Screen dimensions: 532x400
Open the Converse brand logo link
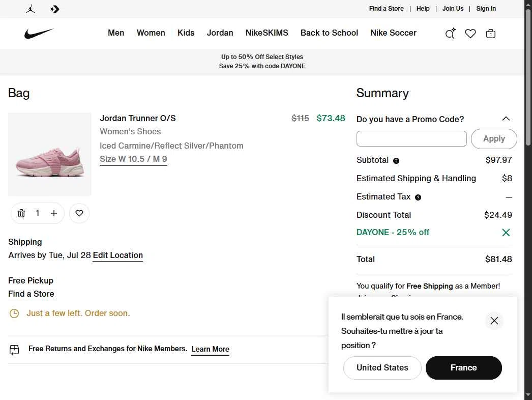(54, 9)
